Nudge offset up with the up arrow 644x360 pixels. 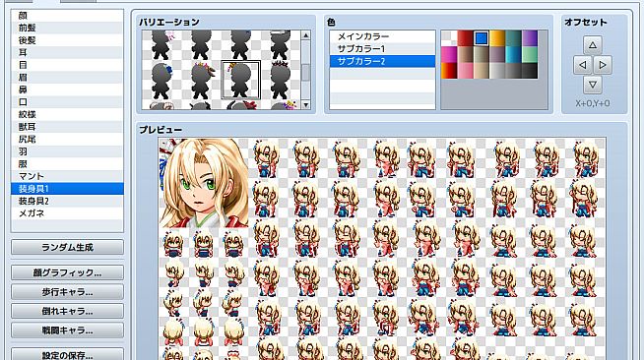(x=592, y=44)
